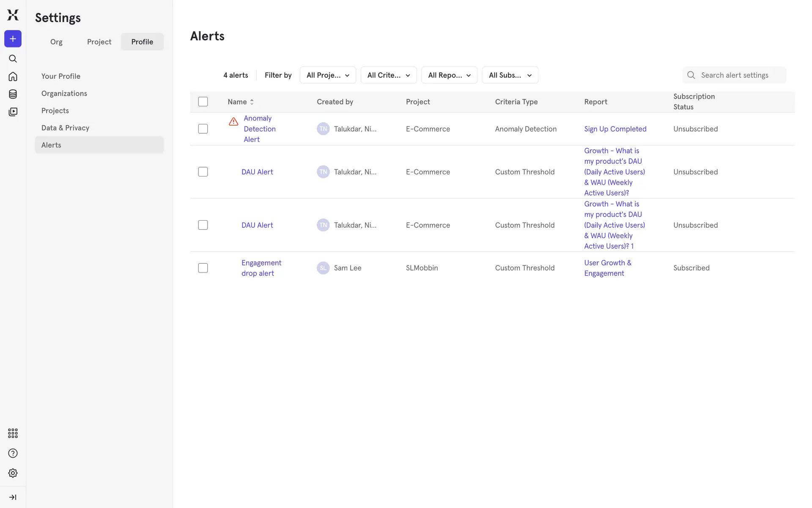
Task: Open the All Subscriptions filter dropdown
Action: pyautogui.click(x=510, y=75)
